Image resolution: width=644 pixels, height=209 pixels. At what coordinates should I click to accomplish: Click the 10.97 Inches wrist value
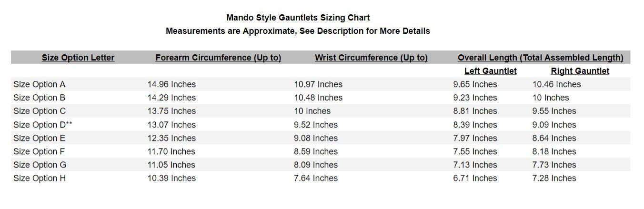click(318, 84)
